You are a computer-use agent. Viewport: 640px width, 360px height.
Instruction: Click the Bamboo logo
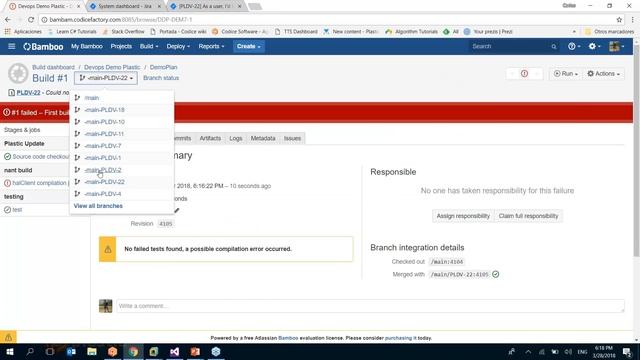coord(43,47)
